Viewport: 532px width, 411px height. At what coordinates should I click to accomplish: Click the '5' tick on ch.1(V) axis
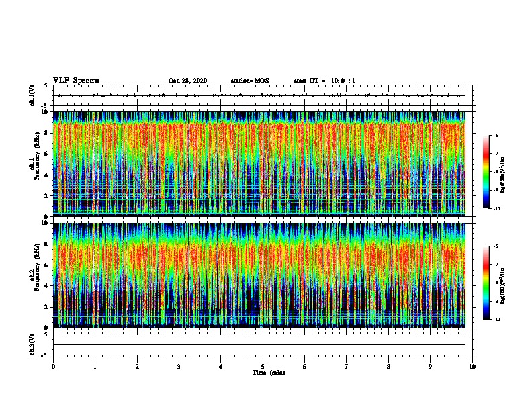point(46,85)
